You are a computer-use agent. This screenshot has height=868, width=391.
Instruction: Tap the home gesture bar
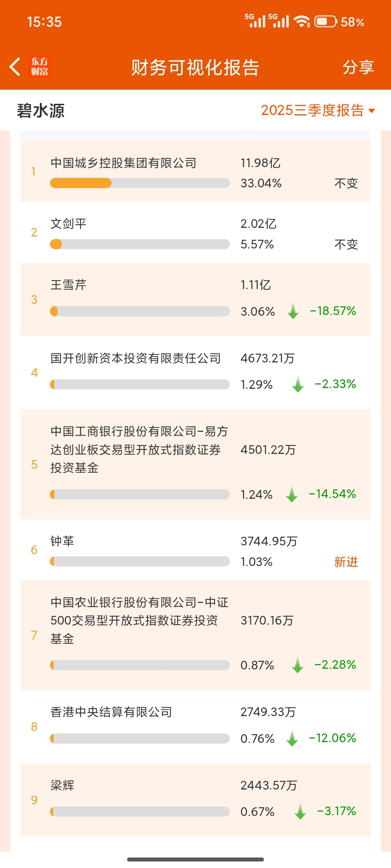click(x=195, y=859)
